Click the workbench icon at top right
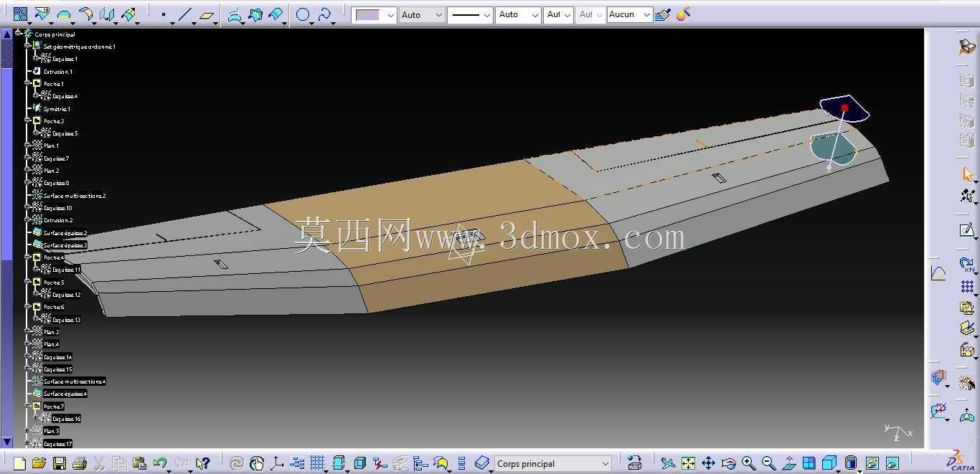 click(x=967, y=47)
